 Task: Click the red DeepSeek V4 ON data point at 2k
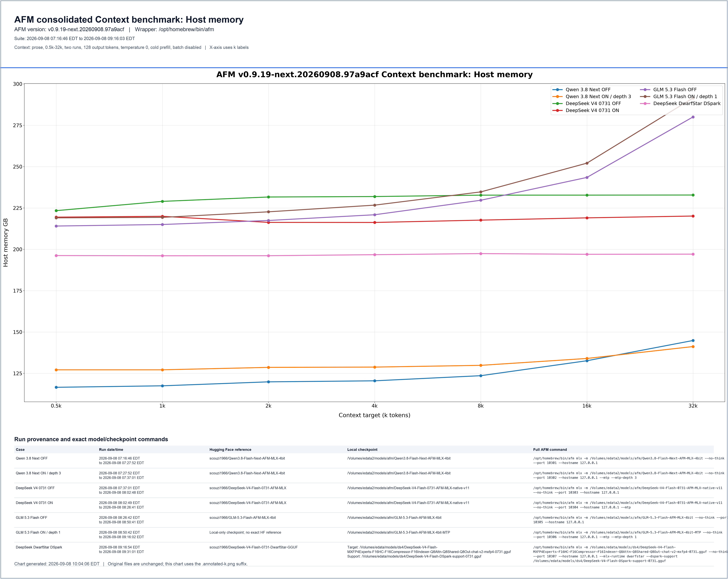(268, 222)
